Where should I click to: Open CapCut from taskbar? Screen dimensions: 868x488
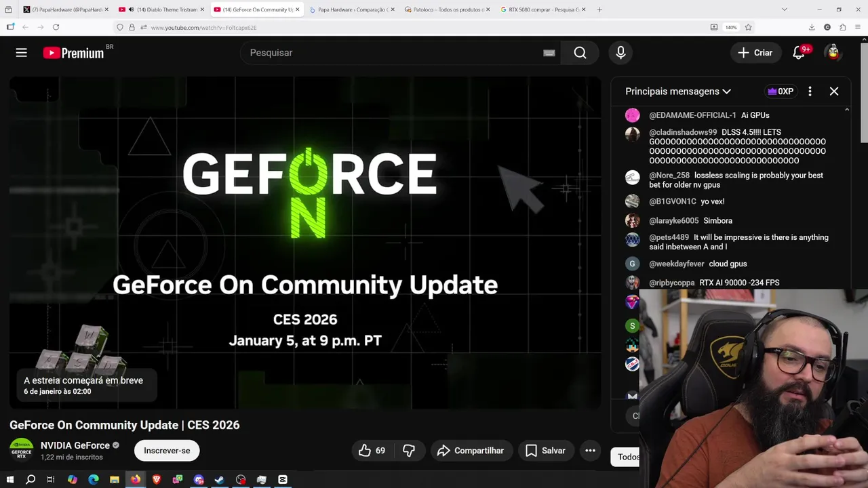(x=283, y=480)
